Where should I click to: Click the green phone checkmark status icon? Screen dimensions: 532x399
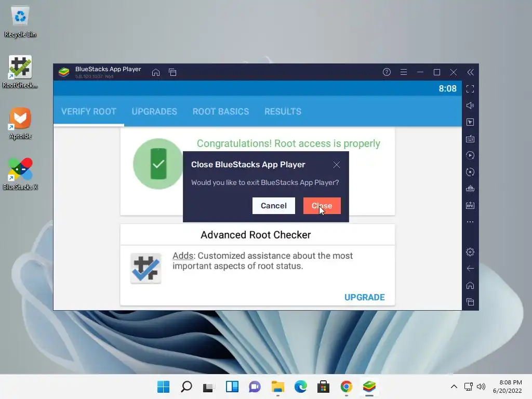pos(158,164)
